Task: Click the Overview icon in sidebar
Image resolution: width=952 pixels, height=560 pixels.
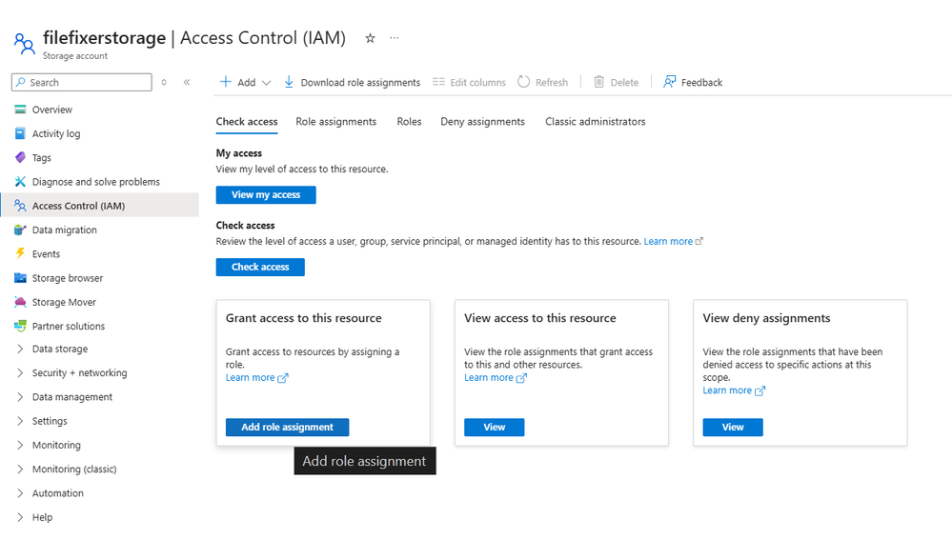Action: [x=20, y=110]
